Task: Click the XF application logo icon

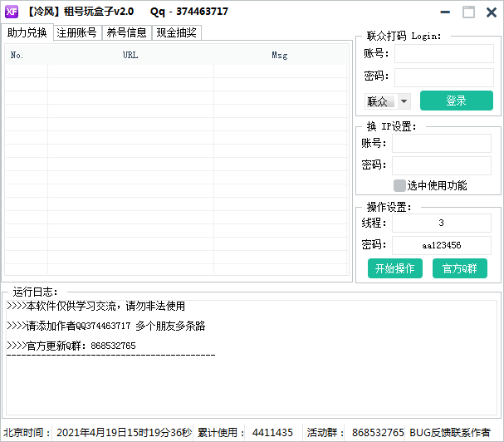Action: pyautogui.click(x=12, y=12)
